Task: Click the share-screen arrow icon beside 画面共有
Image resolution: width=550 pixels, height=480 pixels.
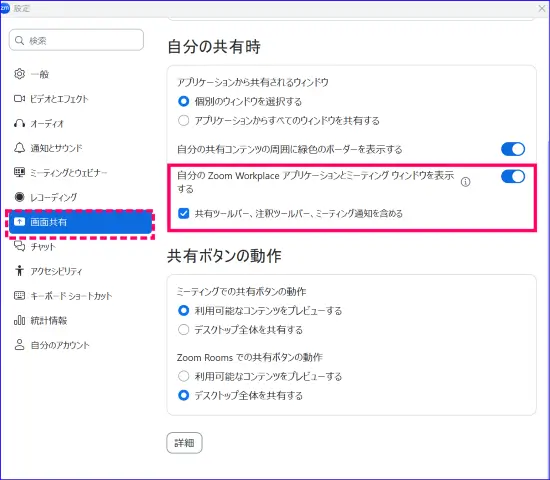Action: (19, 222)
